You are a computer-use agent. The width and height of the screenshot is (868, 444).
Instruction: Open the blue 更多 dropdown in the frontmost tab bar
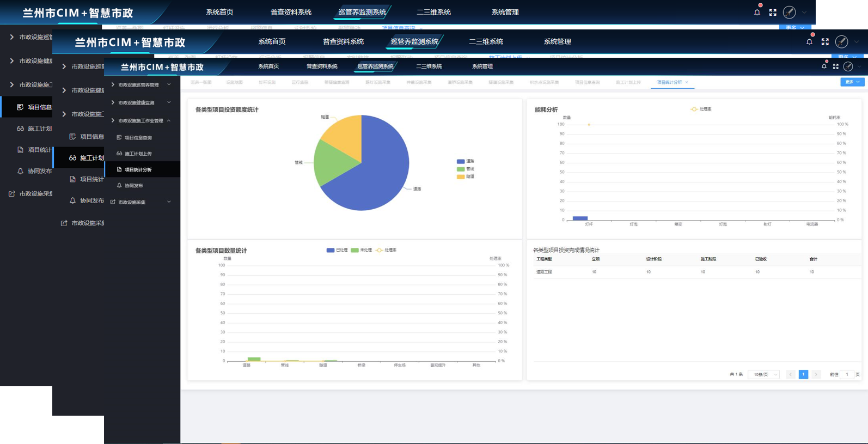tap(852, 82)
